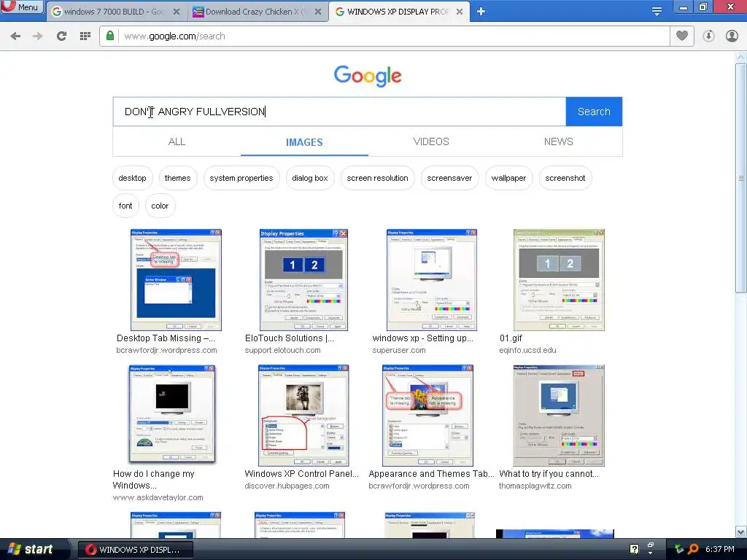This screenshot has height=560, width=747.
Task: Filter by the screenshot chip
Action: [565, 178]
